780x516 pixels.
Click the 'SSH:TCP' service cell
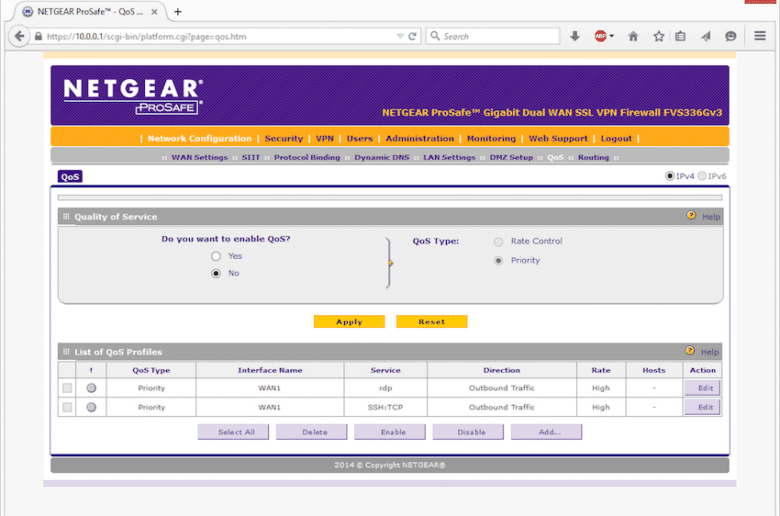[386, 407]
